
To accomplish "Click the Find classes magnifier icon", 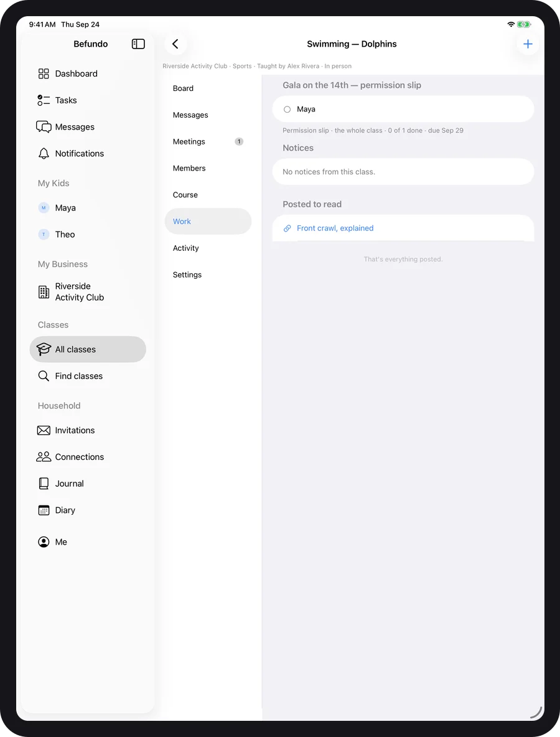I will pyautogui.click(x=44, y=376).
